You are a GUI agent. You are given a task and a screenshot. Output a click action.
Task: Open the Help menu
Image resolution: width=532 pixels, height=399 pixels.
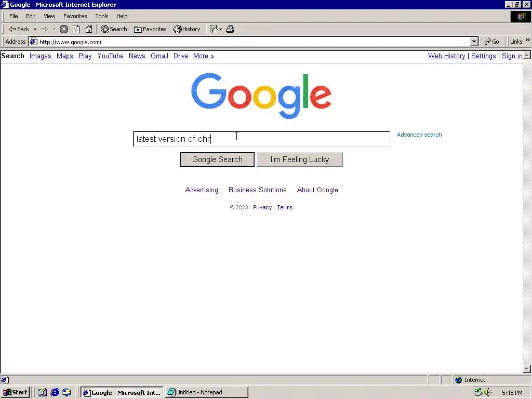[122, 16]
